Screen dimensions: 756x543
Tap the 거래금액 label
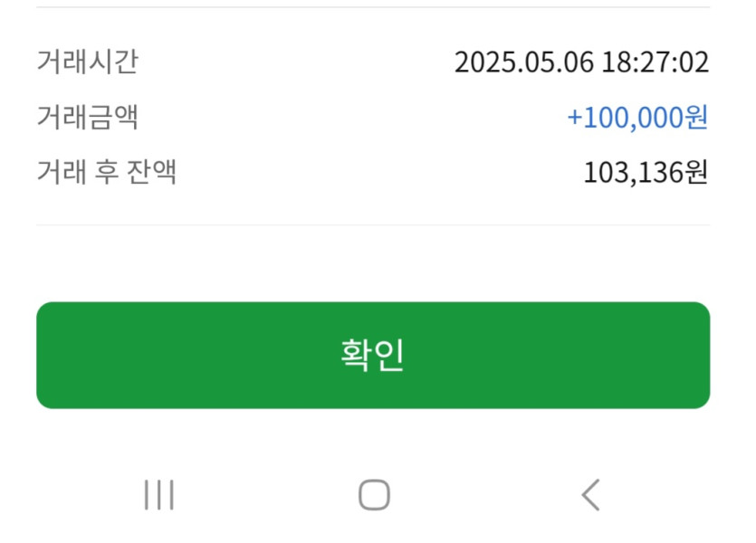[x=87, y=118]
